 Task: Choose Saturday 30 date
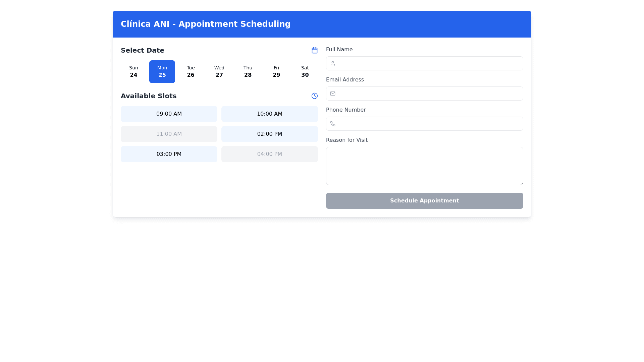coord(305,72)
